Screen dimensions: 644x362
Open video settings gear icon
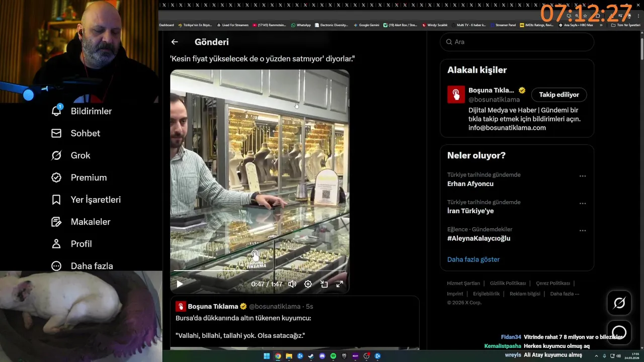coord(308,284)
